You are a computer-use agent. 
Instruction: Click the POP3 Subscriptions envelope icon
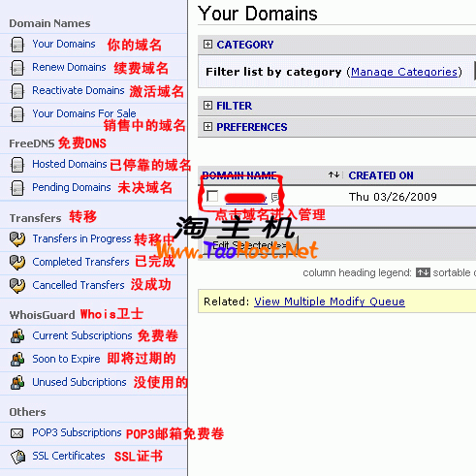tap(17, 433)
